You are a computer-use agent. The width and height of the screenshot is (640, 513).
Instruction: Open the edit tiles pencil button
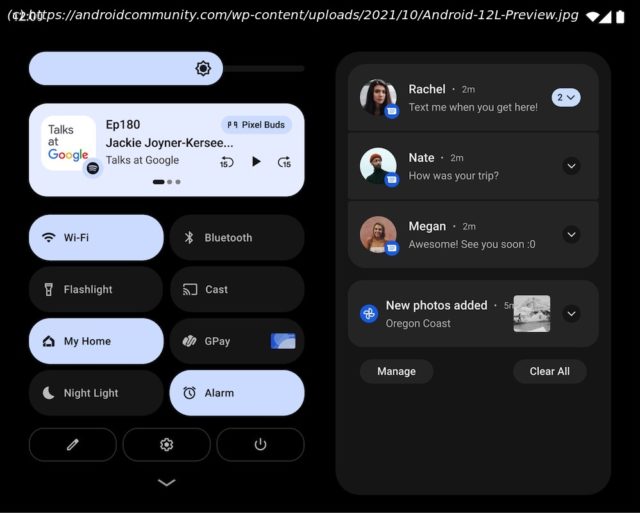coord(73,444)
